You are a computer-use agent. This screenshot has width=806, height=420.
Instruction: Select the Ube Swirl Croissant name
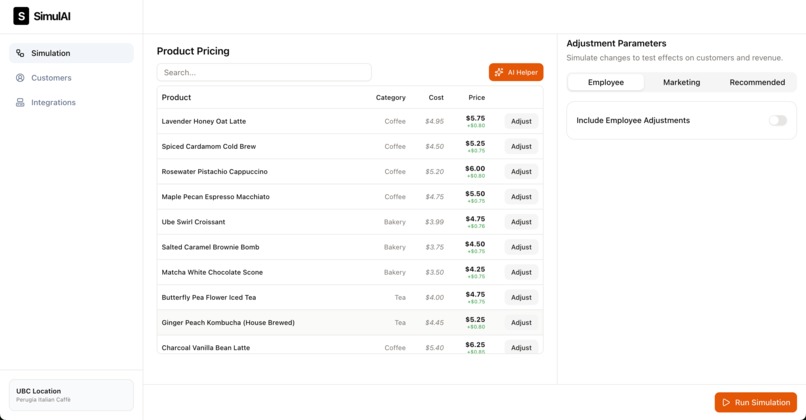pos(193,222)
